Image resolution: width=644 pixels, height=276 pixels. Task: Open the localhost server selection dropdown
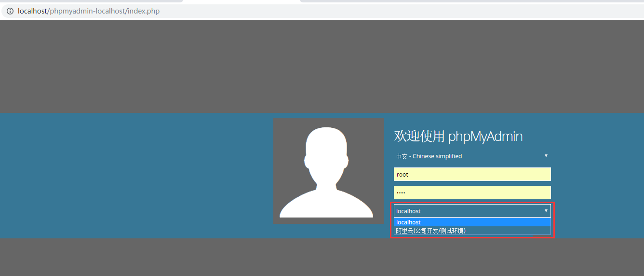tap(472, 211)
